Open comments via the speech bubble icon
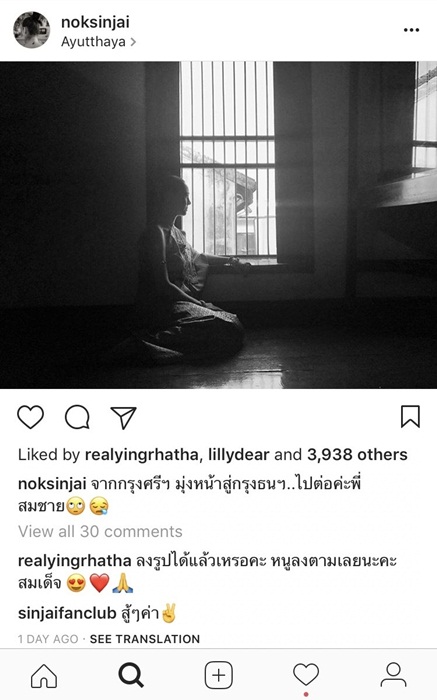The width and height of the screenshot is (437, 700). [x=77, y=417]
